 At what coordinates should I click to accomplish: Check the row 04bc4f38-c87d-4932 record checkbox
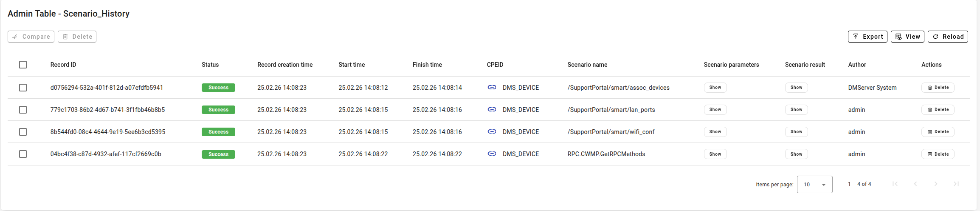(23, 154)
